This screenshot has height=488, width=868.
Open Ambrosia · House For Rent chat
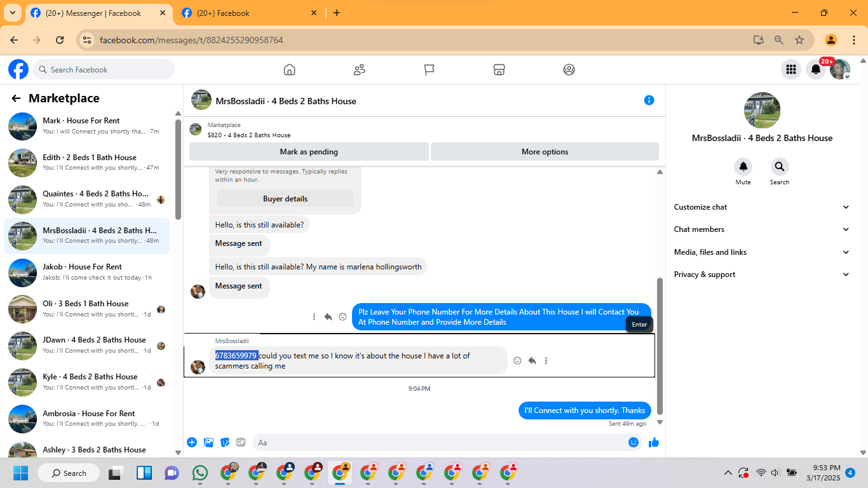(87, 419)
